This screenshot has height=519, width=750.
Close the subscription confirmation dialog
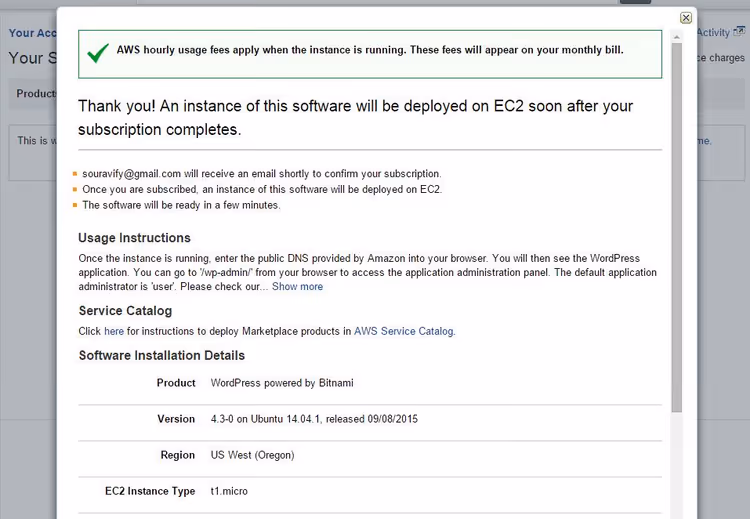pyautogui.click(x=685, y=18)
